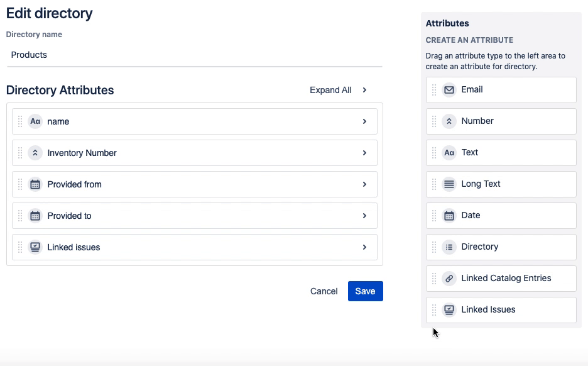Click the Long Text lines icon
This screenshot has height=366, width=588.
tap(449, 184)
